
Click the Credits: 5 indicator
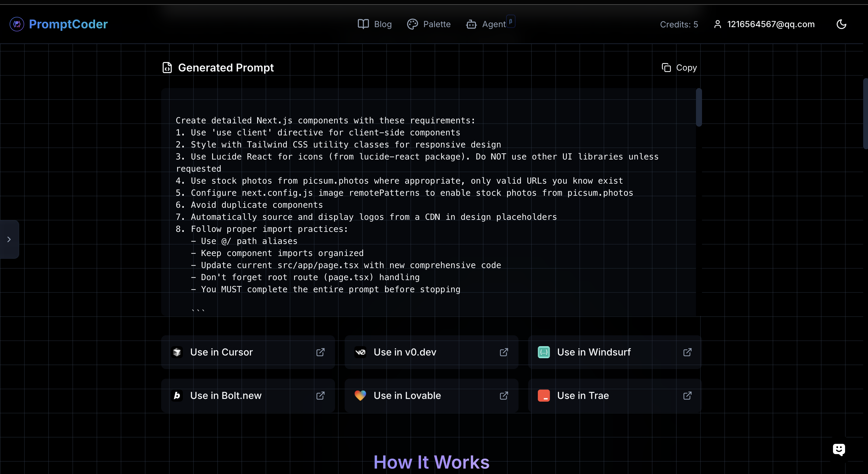tap(679, 25)
